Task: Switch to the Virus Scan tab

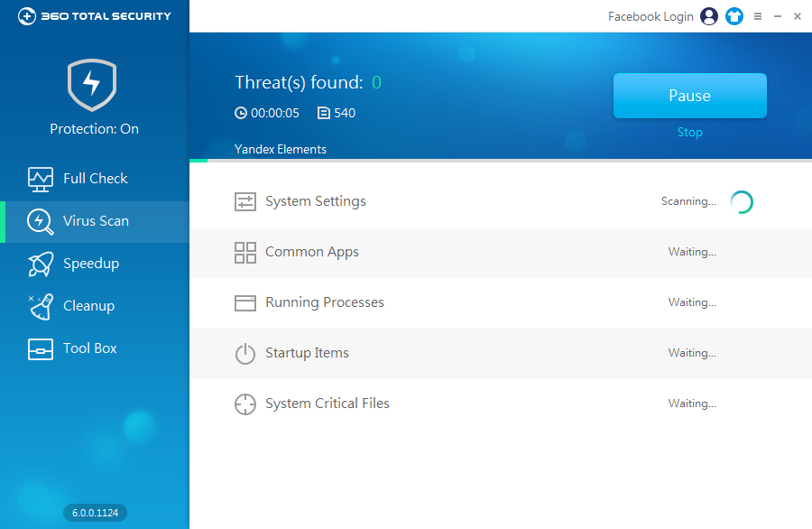Action: click(95, 222)
